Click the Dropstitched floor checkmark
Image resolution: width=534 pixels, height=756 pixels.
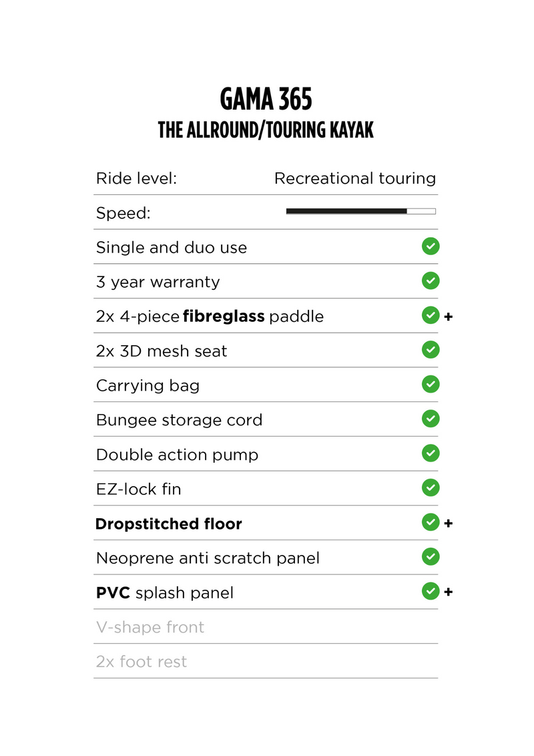click(x=431, y=522)
